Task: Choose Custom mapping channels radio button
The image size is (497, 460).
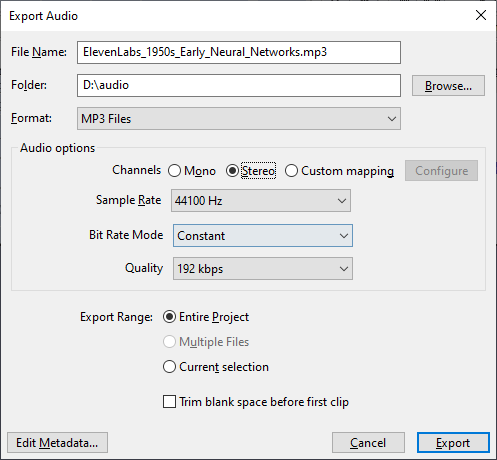Action: pos(291,171)
